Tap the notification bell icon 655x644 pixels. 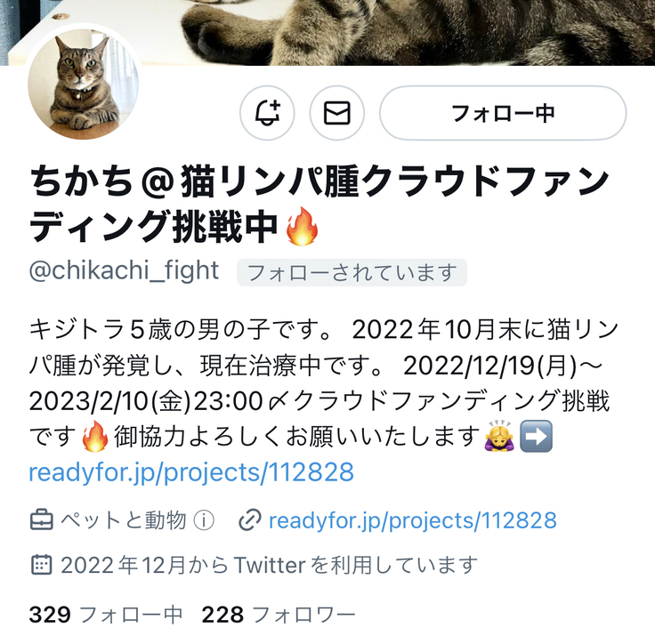pyautogui.click(x=267, y=113)
